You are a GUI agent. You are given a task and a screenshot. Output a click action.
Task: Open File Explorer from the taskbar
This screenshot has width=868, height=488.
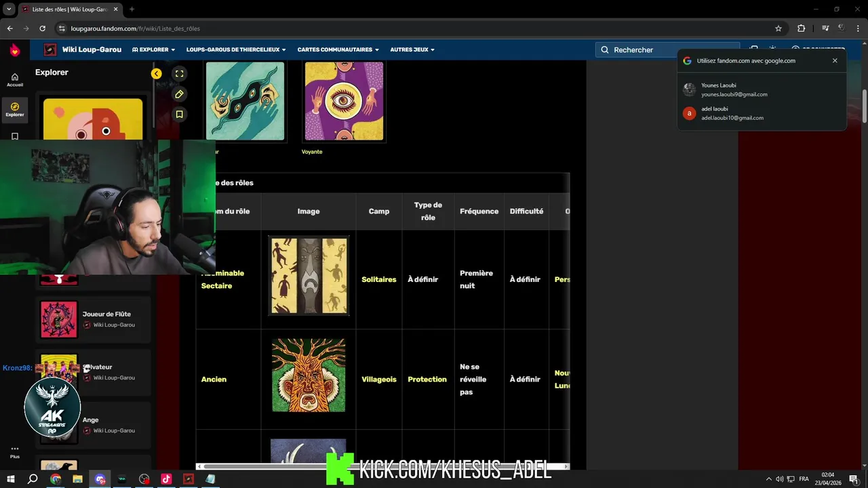(77, 479)
